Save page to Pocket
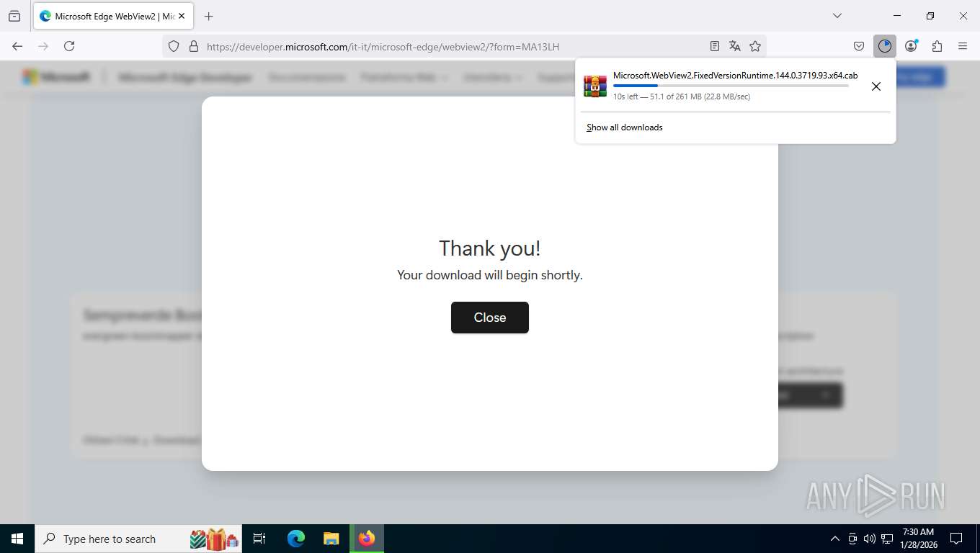The width and height of the screenshot is (980, 553). pyautogui.click(x=859, y=46)
